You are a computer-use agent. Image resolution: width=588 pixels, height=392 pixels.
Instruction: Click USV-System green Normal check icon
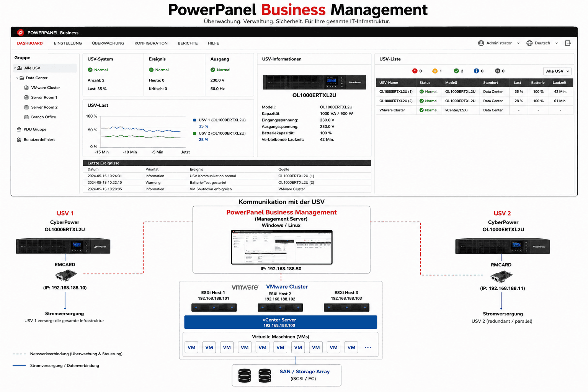point(90,70)
